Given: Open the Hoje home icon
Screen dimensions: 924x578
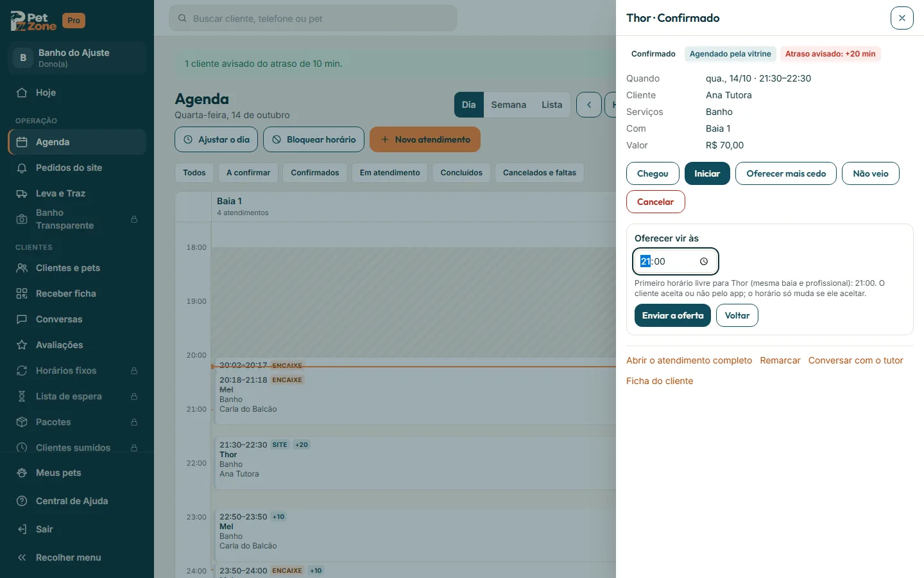Looking at the screenshot, I should [x=22, y=92].
